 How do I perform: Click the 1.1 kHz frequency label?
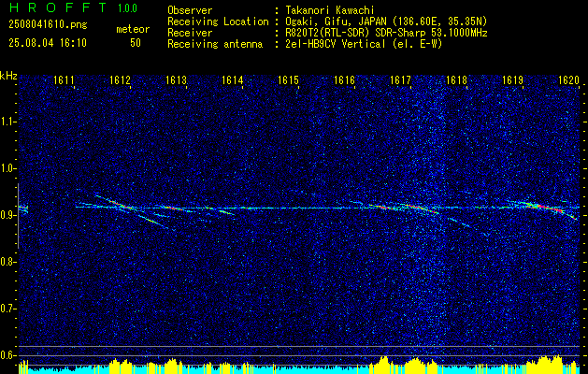7,122
